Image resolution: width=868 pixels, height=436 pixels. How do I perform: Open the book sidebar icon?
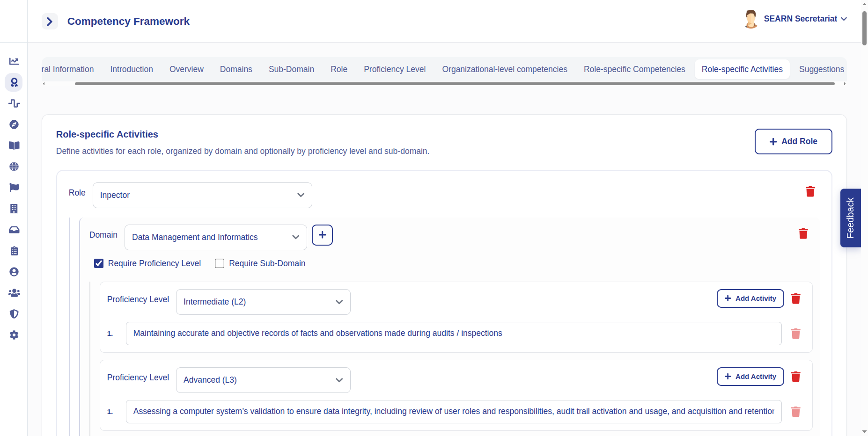click(14, 145)
